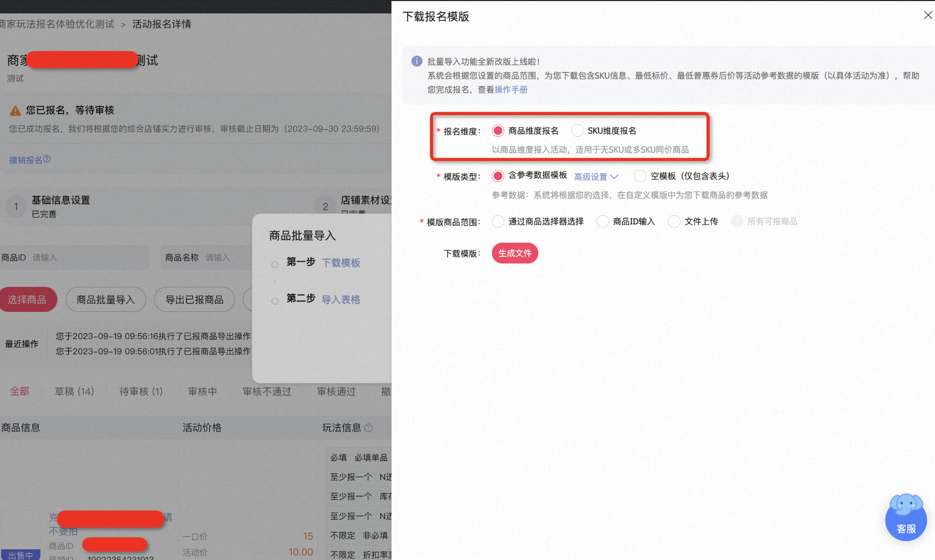Switch to 审核通过 tab
The height and width of the screenshot is (560, 935).
[x=337, y=391]
